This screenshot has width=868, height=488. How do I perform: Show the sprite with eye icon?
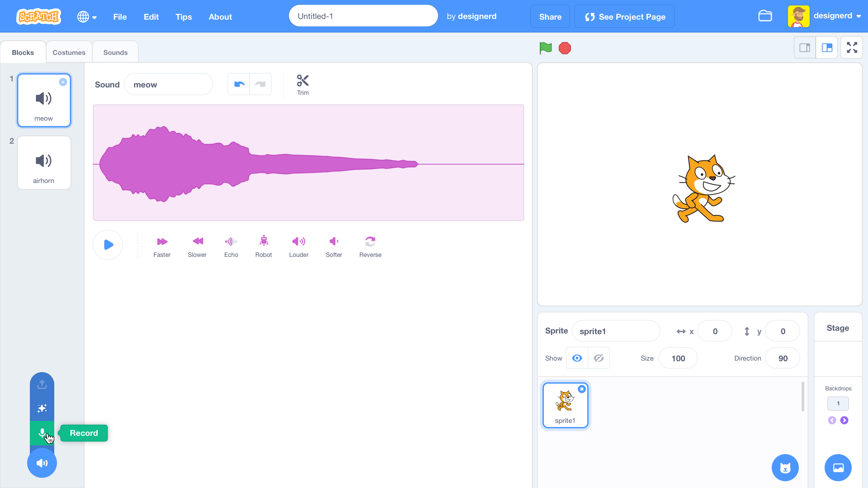tap(577, 358)
